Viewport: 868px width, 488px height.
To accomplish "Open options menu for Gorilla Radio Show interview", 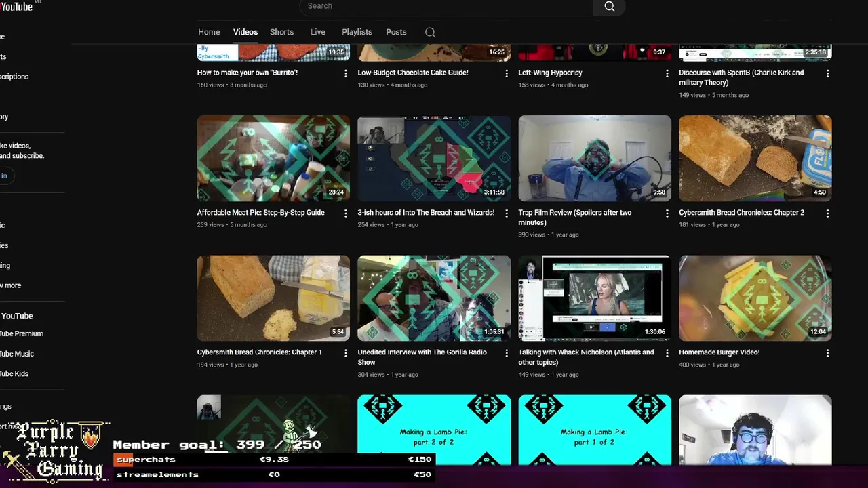I will point(507,353).
